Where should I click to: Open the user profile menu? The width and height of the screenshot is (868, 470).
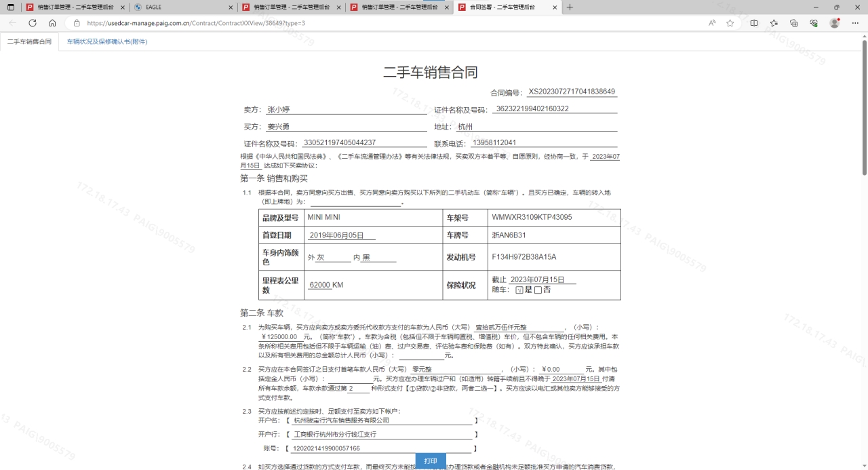click(835, 23)
